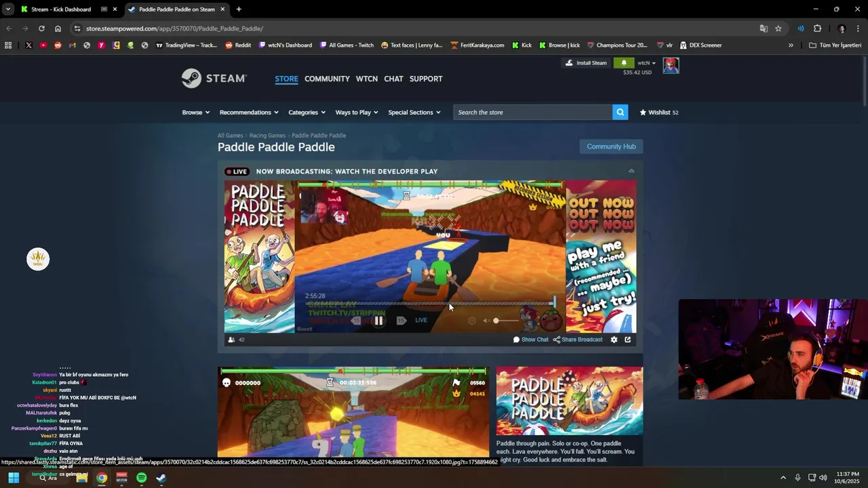
Task: Click the Steam logo
Action: pos(214,79)
